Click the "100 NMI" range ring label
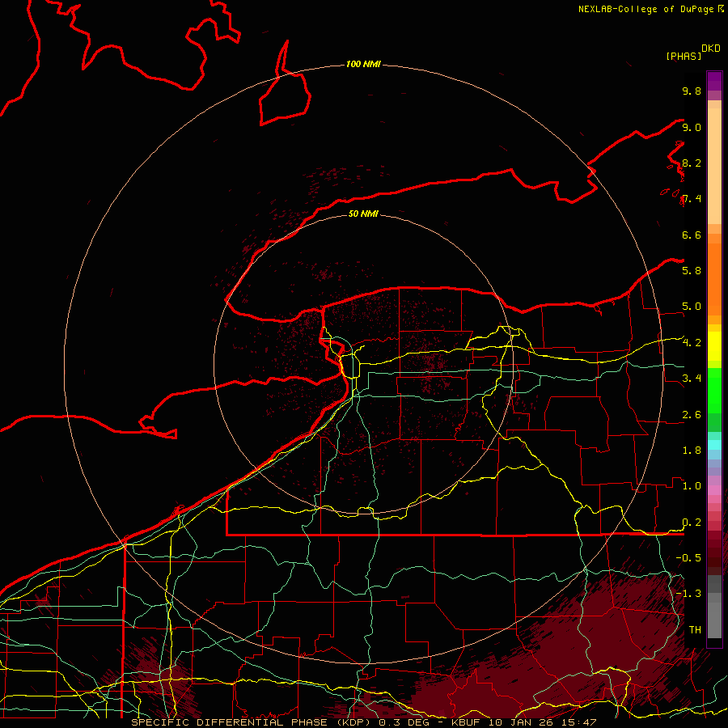Image resolution: width=728 pixels, height=728 pixels. (x=363, y=64)
